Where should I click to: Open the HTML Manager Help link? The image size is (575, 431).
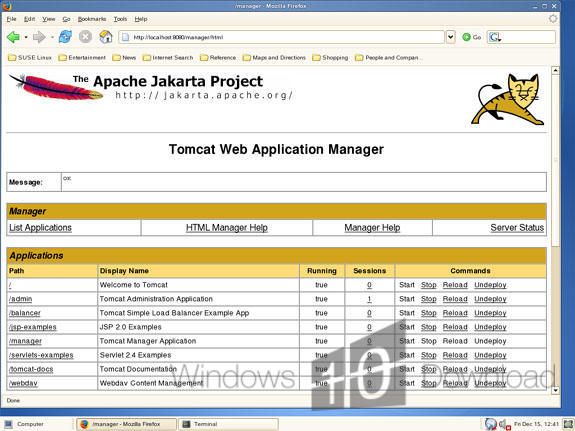pos(227,228)
